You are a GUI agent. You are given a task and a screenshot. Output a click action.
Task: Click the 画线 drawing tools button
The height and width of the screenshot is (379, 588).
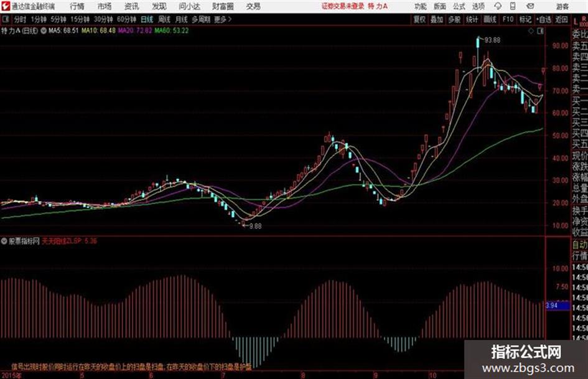point(490,19)
